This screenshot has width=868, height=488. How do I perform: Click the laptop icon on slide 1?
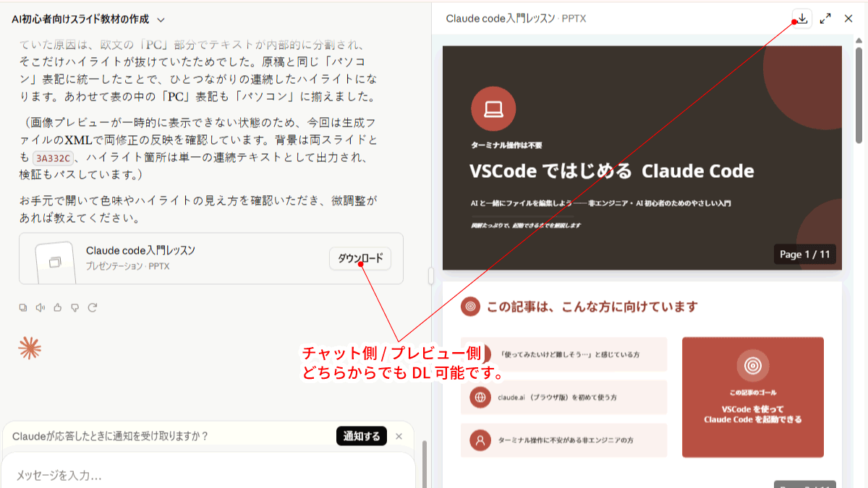[x=493, y=108]
